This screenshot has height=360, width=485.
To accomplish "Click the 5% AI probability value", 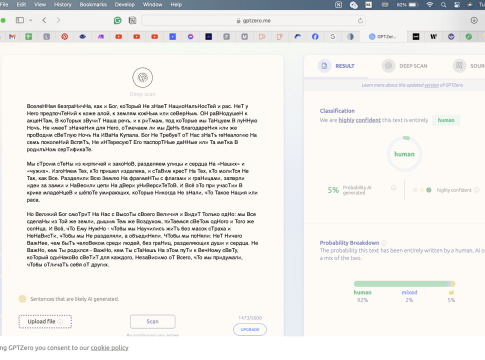I will click(x=333, y=190).
